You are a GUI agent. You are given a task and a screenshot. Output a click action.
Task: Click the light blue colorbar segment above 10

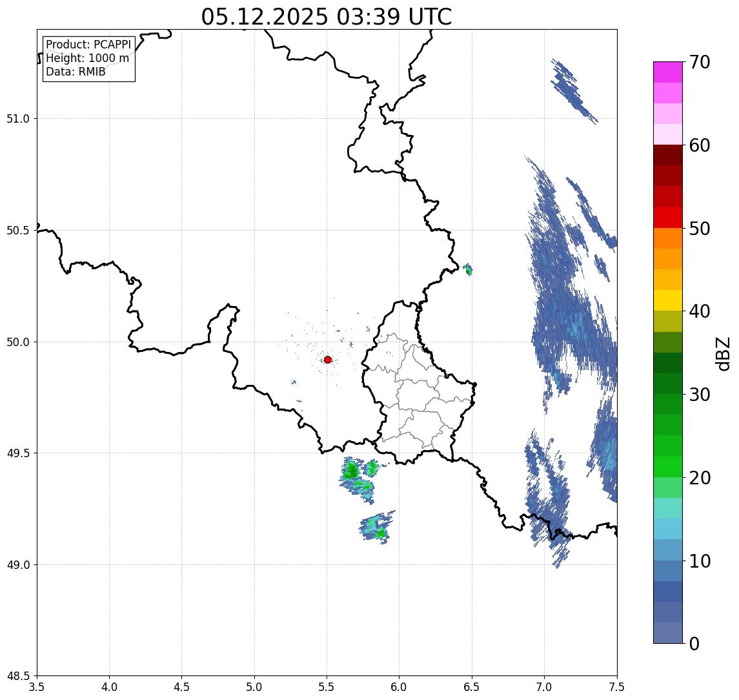point(668,550)
